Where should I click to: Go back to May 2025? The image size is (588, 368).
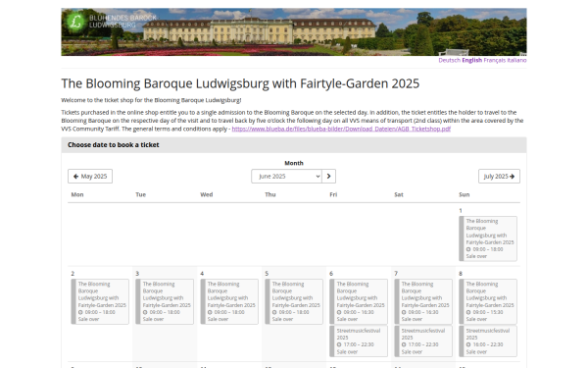pos(90,176)
